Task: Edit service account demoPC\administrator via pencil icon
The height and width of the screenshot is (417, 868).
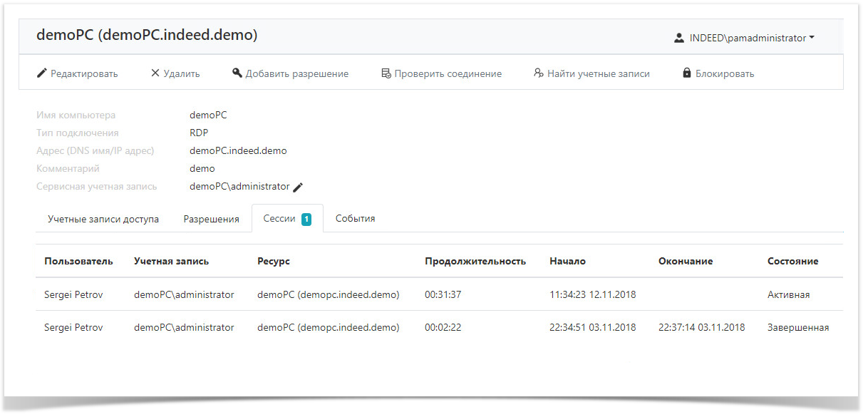Action: coord(298,187)
